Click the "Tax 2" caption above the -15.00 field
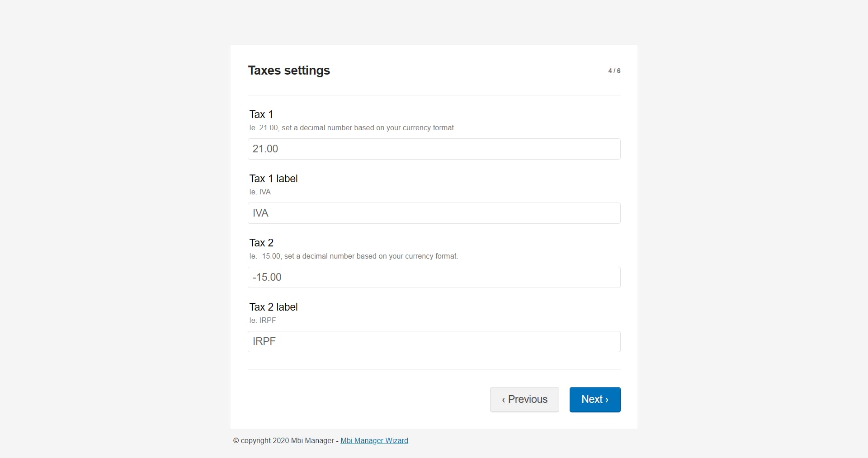 (x=261, y=243)
